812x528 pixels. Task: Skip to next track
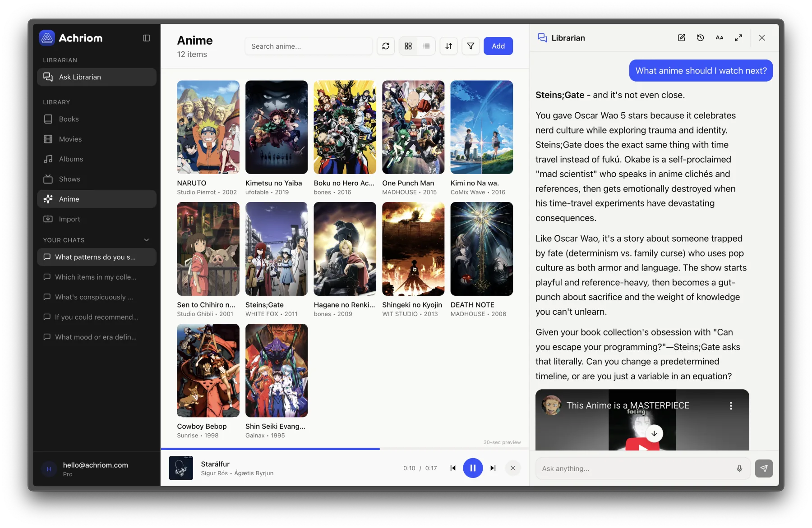point(493,468)
